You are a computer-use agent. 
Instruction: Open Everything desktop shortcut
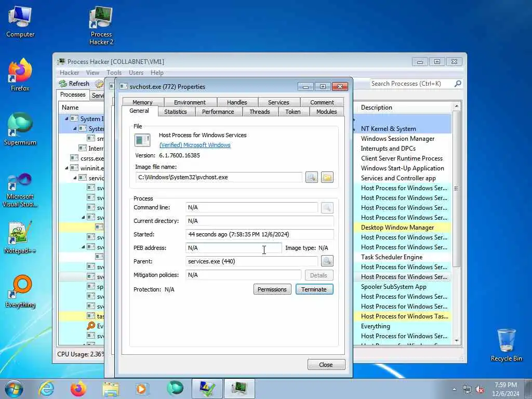pos(20,291)
